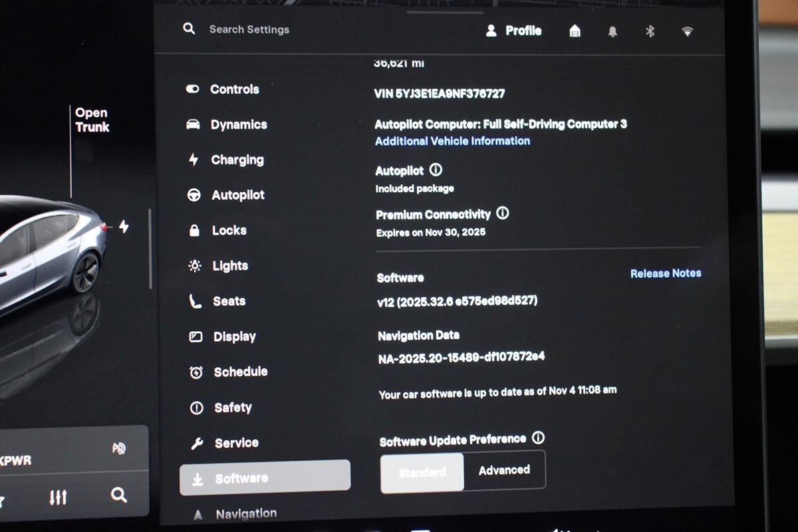The height and width of the screenshot is (532, 798).
Task: Open the Controls settings menu
Action: click(x=234, y=89)
